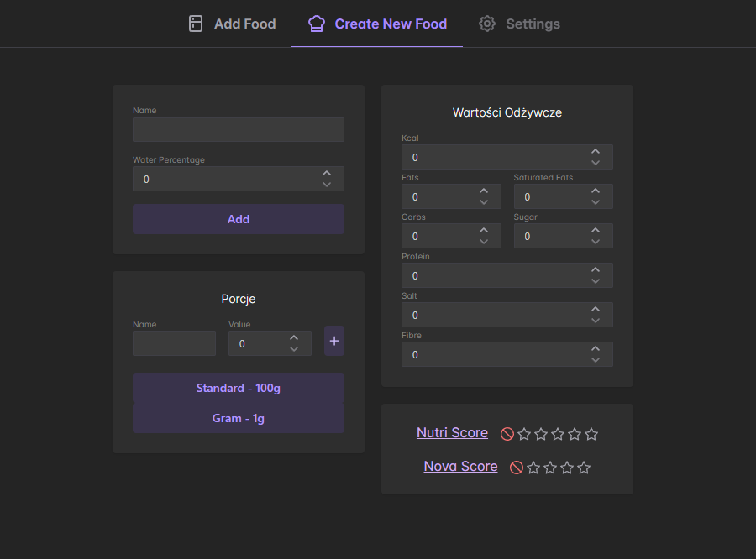This screenshot has height=559, width=756.
Task: Select the Gram - 1g portion
Action: 239,418
